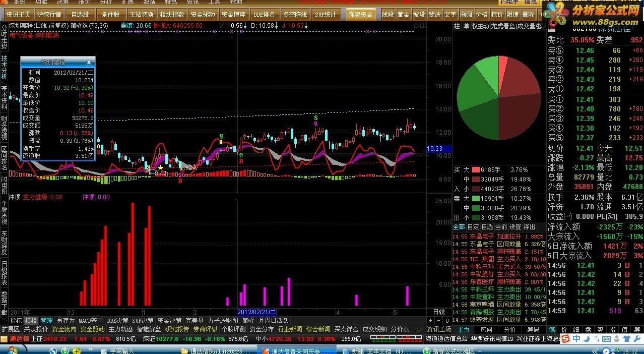Open the 数据下载 side tab
Viewport: 644px width, 354px height.
tap(4, 303)
